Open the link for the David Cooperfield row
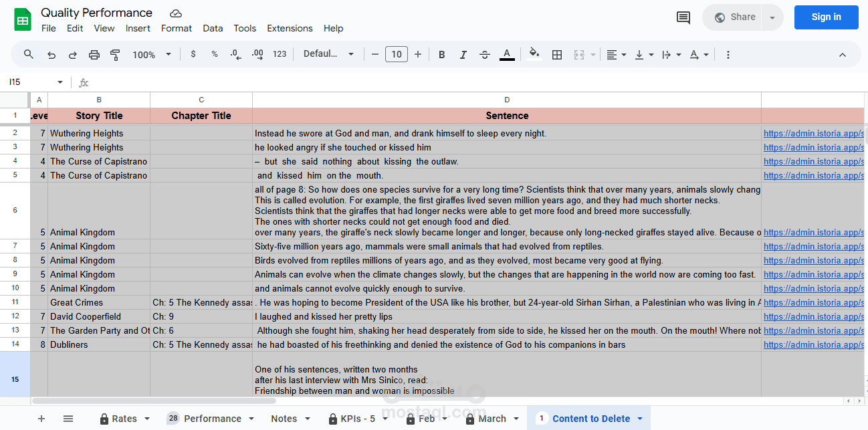Screen dimensions: 868x430 click(x=813, y=316)
